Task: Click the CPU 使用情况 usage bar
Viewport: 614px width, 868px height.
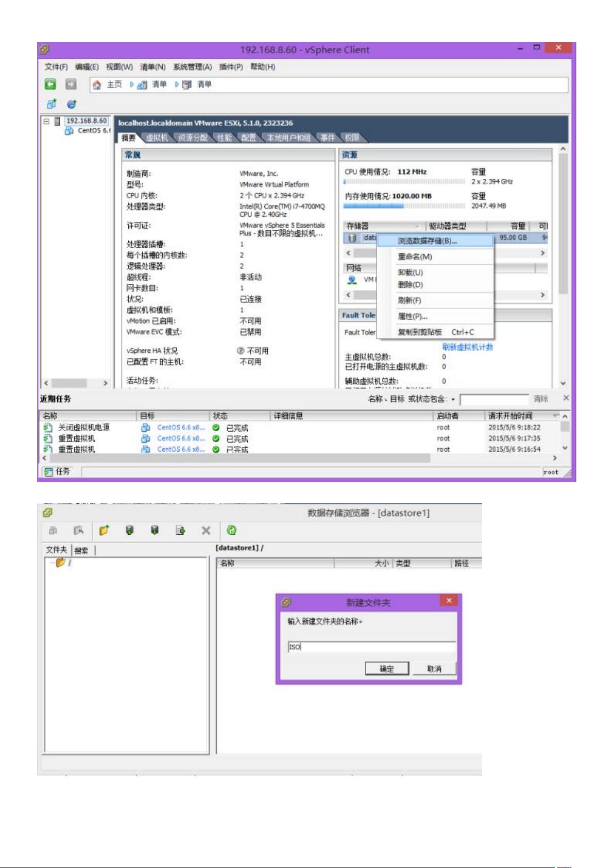Action: coord(404,181)
